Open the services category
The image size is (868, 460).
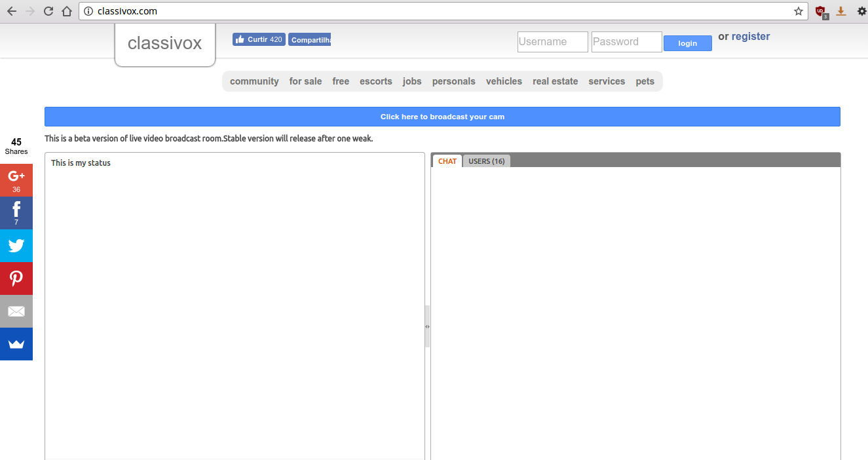click(x=607, y=81)
